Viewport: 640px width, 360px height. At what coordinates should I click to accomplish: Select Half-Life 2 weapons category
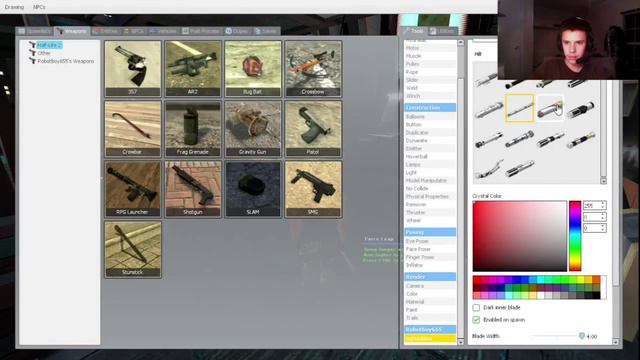(x=49, y=45)
